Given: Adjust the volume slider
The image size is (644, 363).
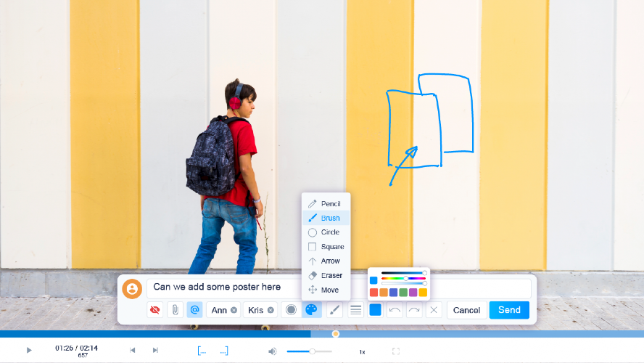Looking at the screenshot, I should pyautogui.click(x=309, y=351).
